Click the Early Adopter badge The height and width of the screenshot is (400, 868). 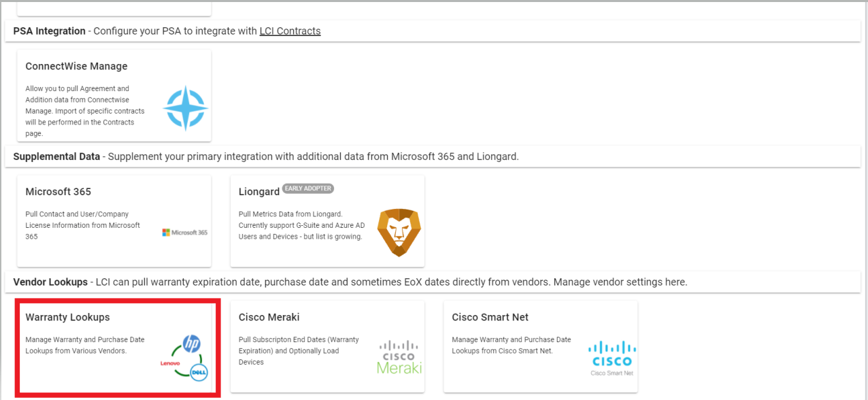308,188
